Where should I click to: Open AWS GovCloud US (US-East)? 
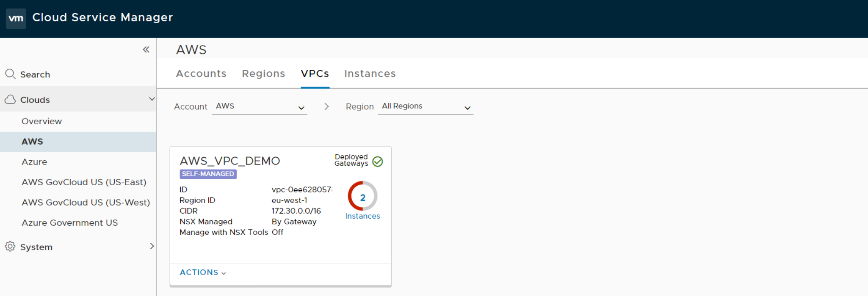84,182
